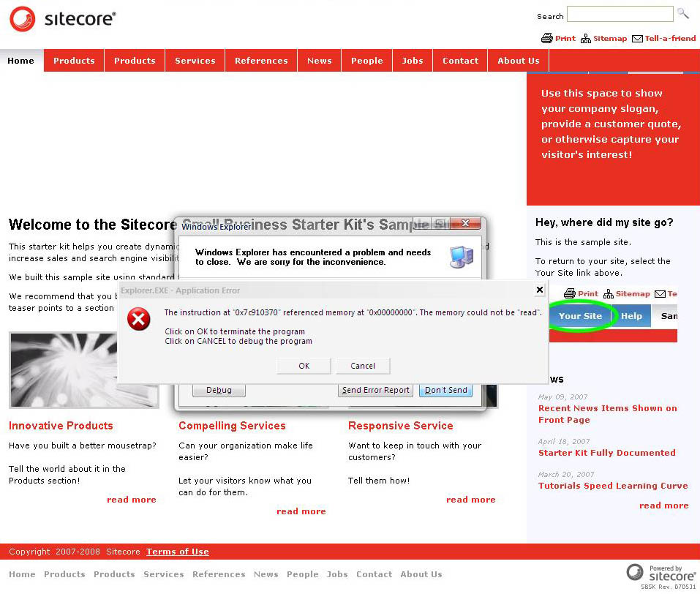
Task: Open the Responsive Service heading link
Action: click(400, 426)
